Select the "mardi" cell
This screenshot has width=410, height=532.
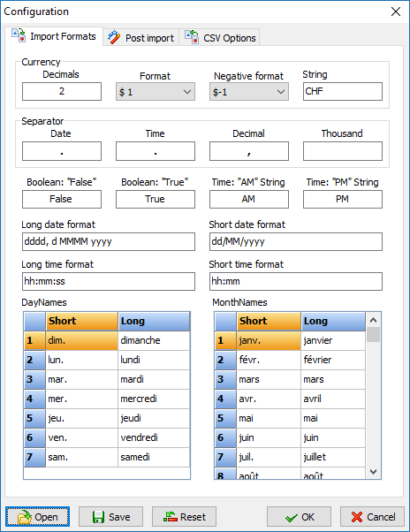154,379
